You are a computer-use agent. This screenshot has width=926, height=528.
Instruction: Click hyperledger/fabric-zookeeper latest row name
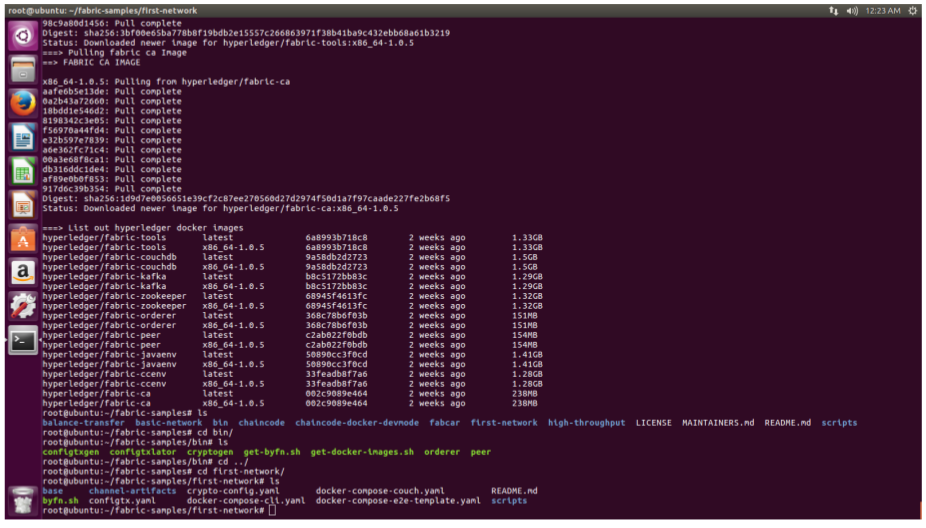[x=114, y=296]
